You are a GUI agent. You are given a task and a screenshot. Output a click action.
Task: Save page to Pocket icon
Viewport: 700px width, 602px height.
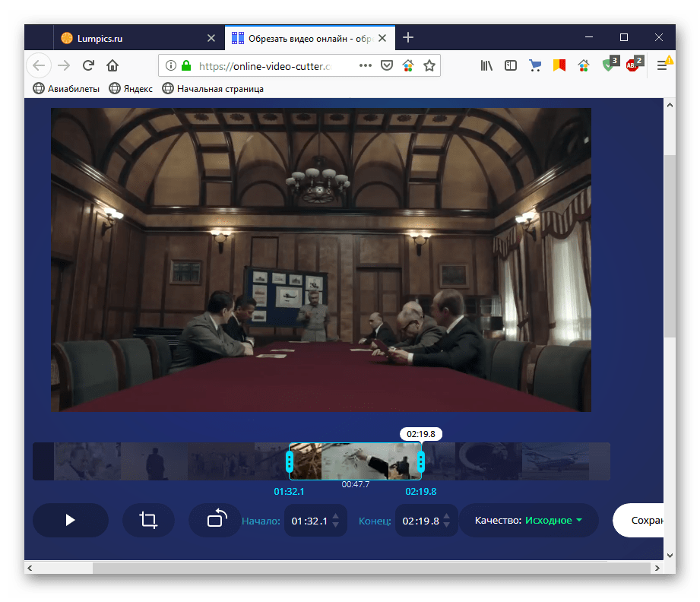click(x=387, y=65)
